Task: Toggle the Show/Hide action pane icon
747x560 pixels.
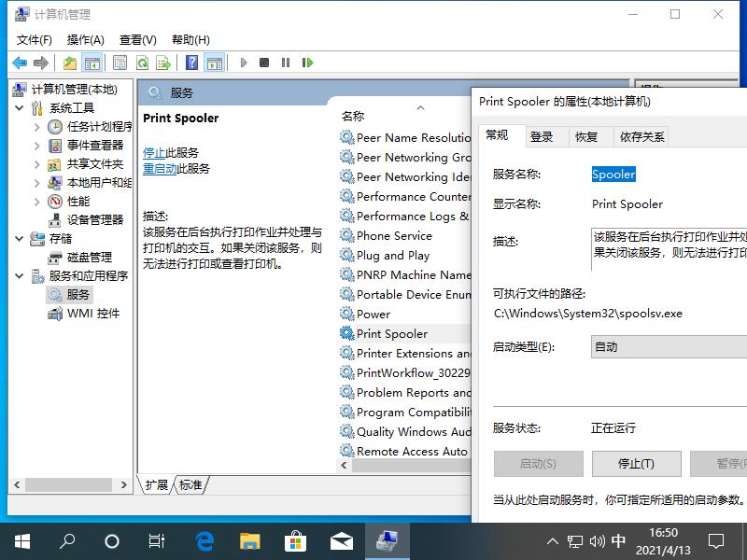Action: 215,63
